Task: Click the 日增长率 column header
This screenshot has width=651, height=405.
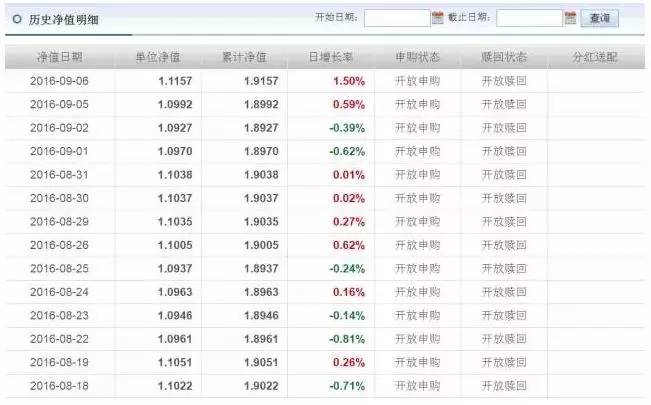Action: tap(330, 57)
